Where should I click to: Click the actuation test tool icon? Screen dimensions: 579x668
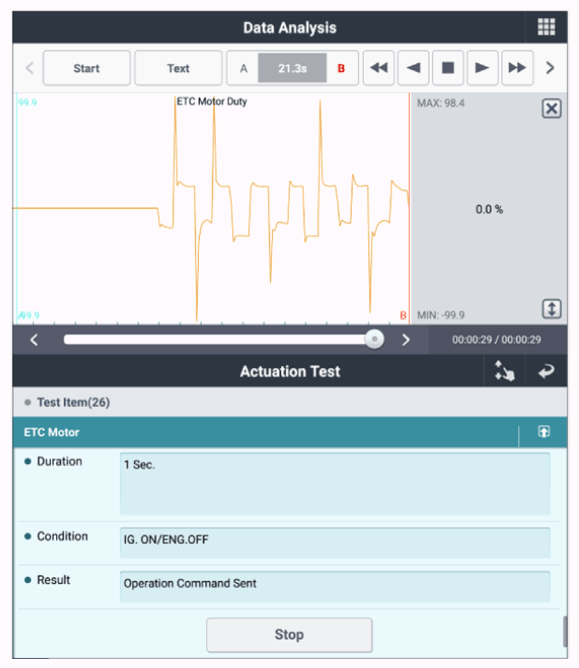point(504,371)
